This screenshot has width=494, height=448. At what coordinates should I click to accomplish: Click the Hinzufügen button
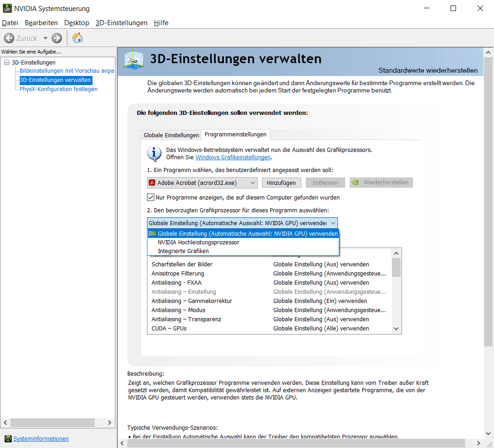coord(282,183)
